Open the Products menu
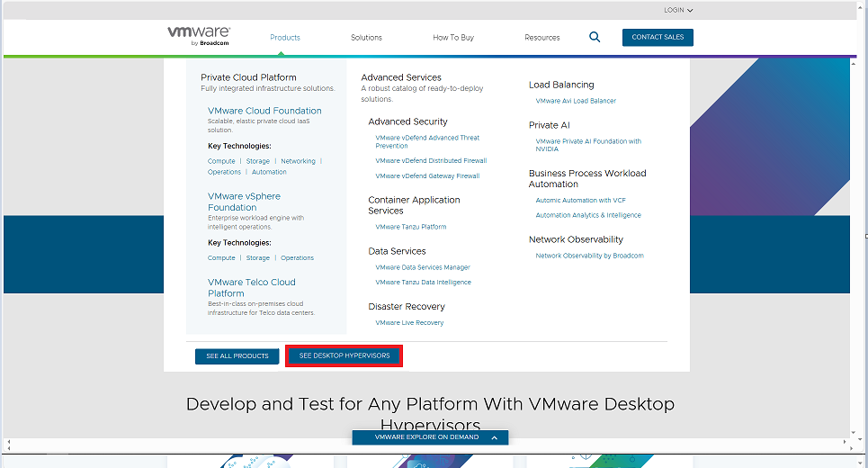 [285, 38]
